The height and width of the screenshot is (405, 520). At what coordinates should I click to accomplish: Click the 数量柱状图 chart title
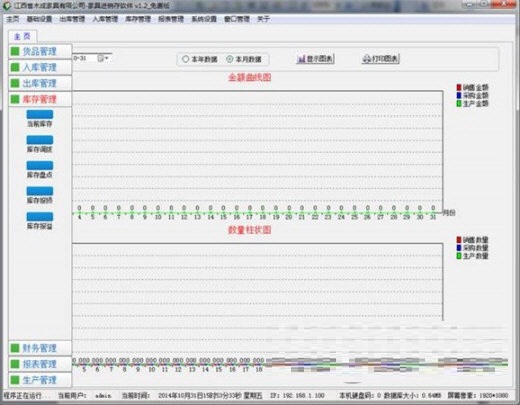(x=249, y=230)
